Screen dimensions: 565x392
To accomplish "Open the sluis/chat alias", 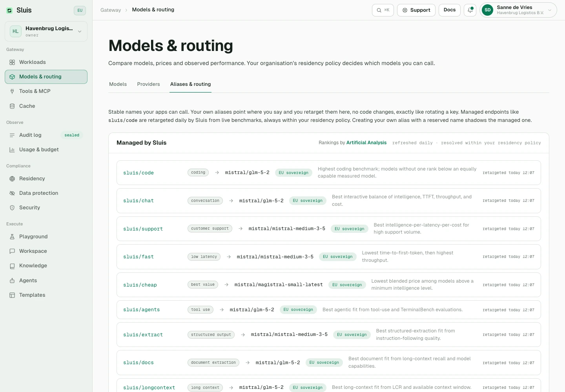I will pyautogui.click(x=139, y=201).
